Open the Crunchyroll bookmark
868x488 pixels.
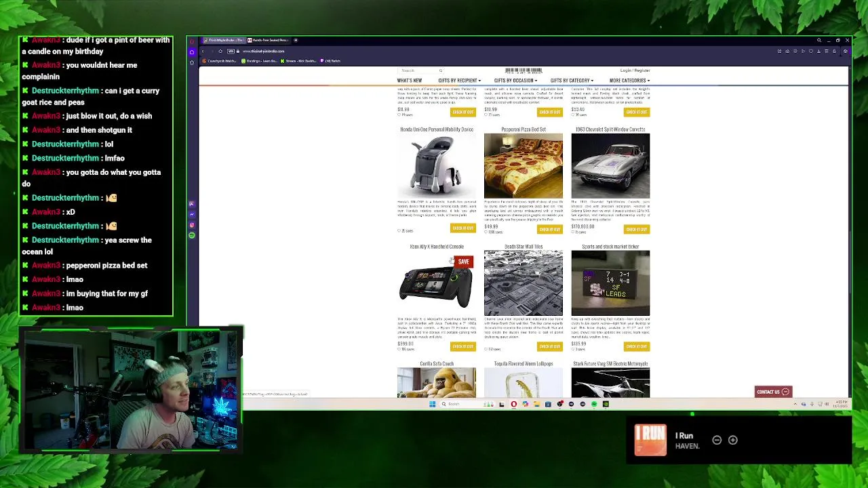pos(219,61)
